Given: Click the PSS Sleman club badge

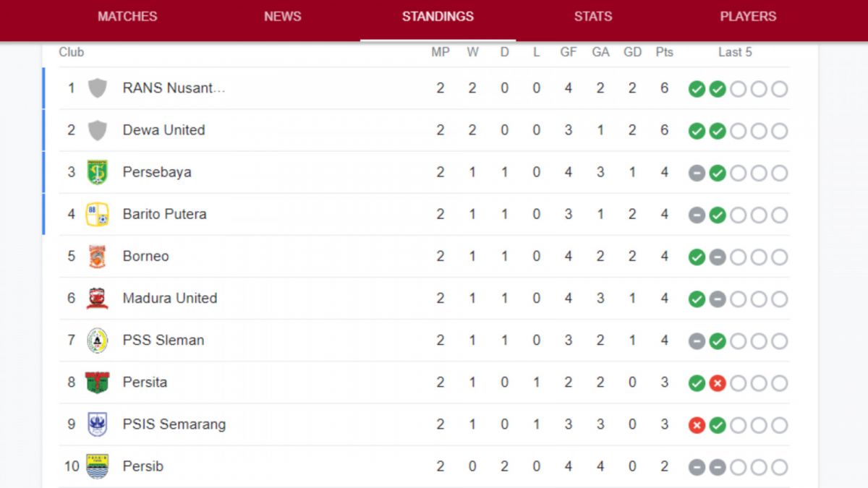Looking at the screenshot, I should pos(97,340).
